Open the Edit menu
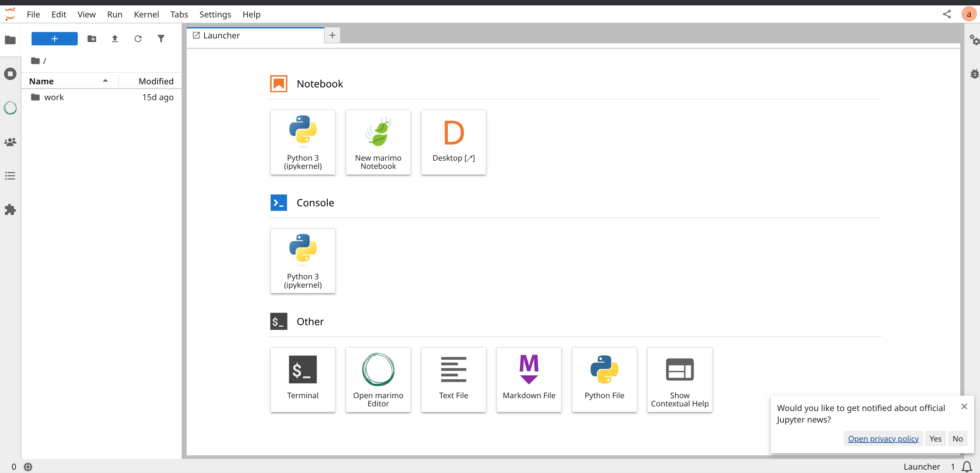 (x=58, y=14)
